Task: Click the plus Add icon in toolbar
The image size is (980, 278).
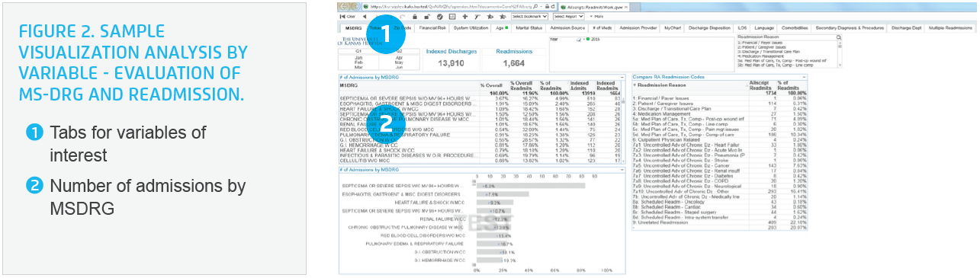Action: pos(464,17)
